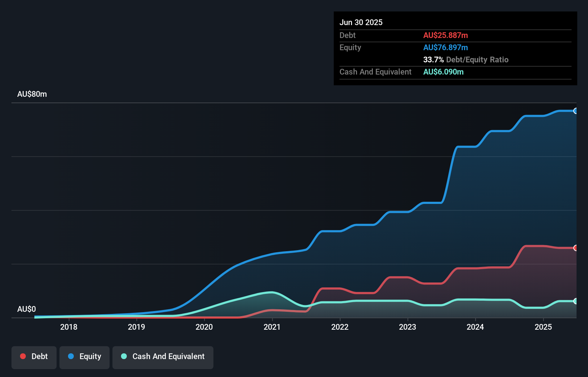Click the AU$80m gridline label
This screenshot has height=377, width=588.
(32, 94)
